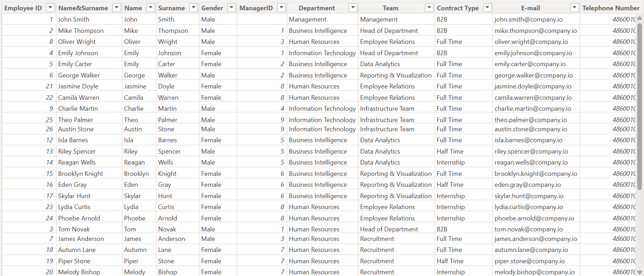Expand the Gender column filter arrow
This screenshot has height=276, width=644.
click(231, 8)
